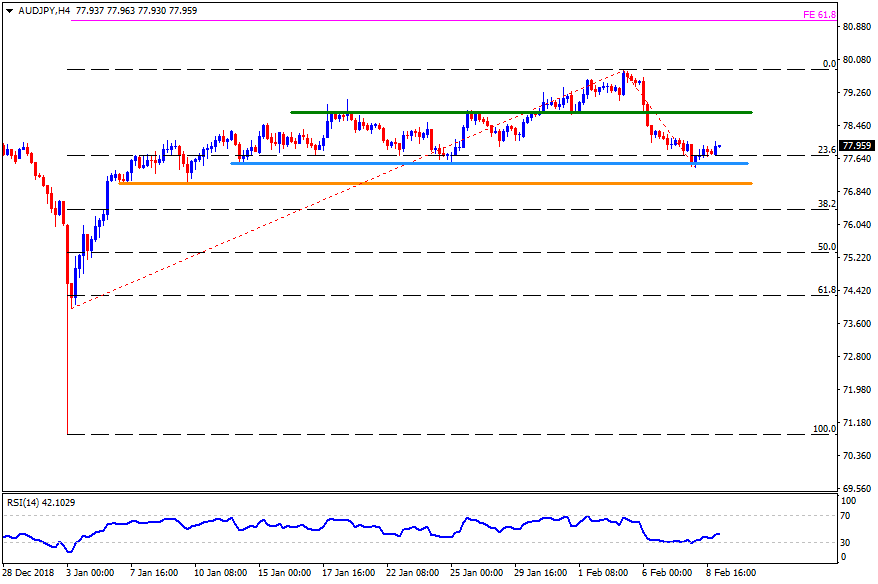878x584 pixels.
Task: Click the 61.8 Fibonacci retracement label
Action: (x=826, y=290)
